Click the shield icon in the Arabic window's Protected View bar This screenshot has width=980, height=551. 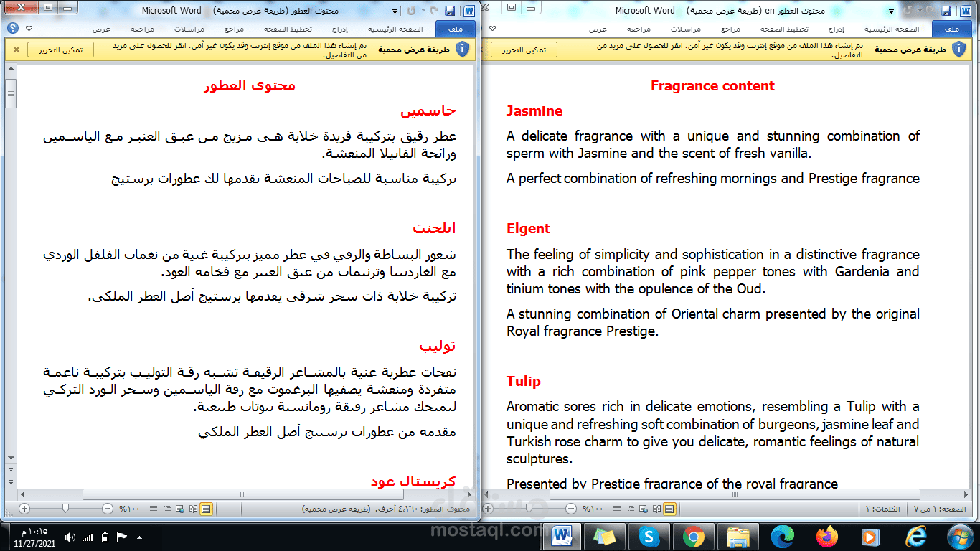463,49
